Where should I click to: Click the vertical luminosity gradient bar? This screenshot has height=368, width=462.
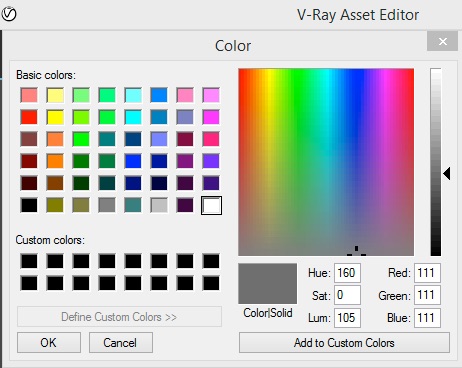click(x=436, y=162)
